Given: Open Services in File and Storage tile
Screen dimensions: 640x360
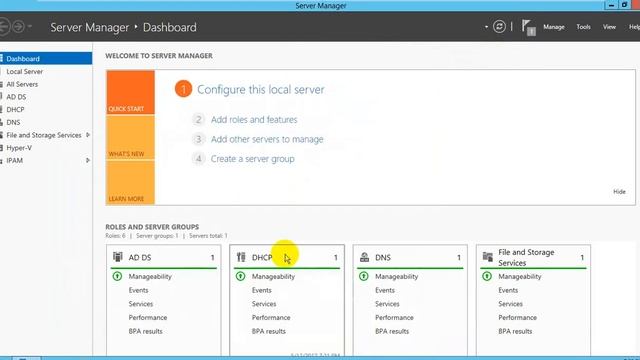Looking at the screenshot, I should pyautogui.click(x=511, y=304).
